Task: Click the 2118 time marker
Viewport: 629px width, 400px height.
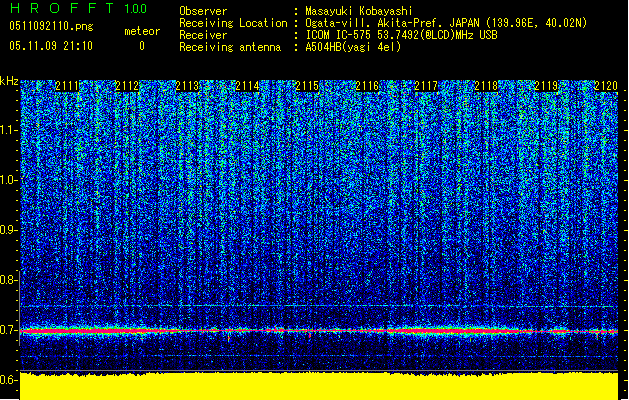Action: click(x=486, y=86)
